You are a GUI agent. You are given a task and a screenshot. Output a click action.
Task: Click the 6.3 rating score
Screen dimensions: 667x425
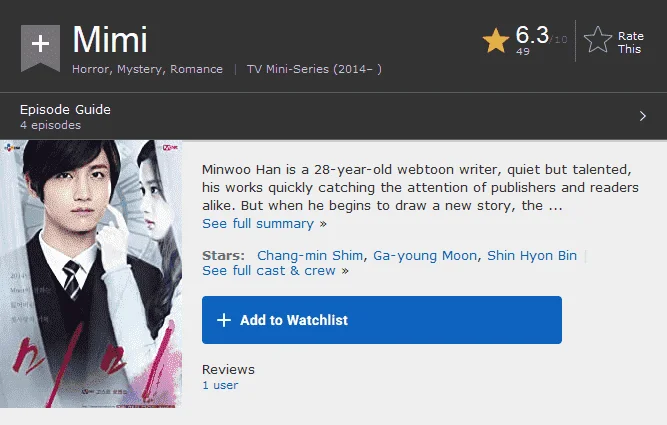[x=532, y=35]
